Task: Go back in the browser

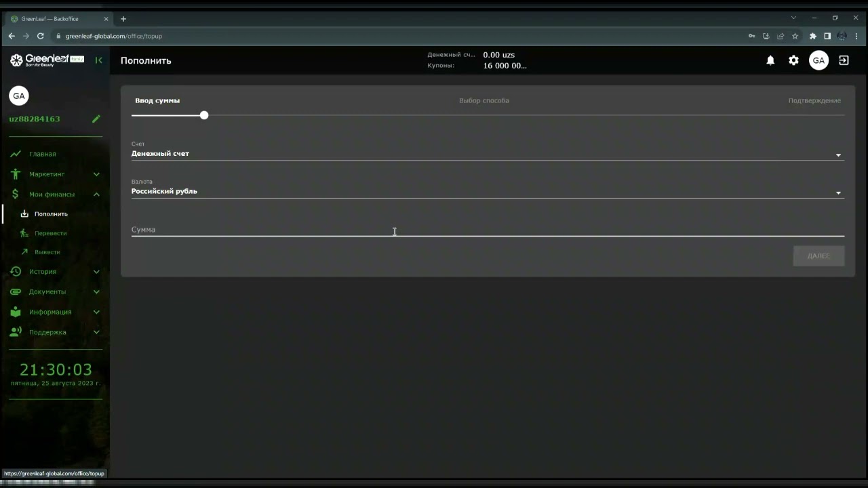Action: pos(12,36)
